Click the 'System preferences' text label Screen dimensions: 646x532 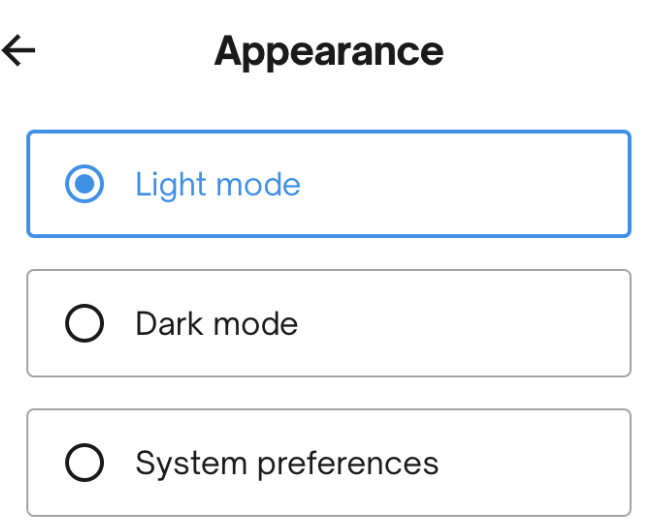[287, 463]
